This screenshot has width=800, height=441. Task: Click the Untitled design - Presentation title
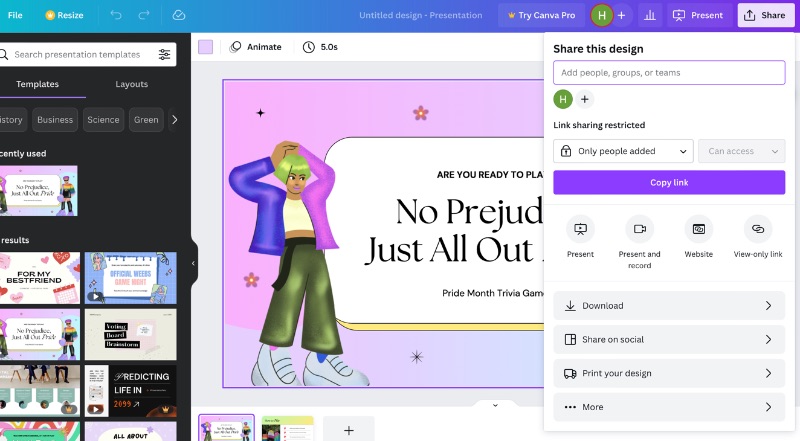[420, 15]
